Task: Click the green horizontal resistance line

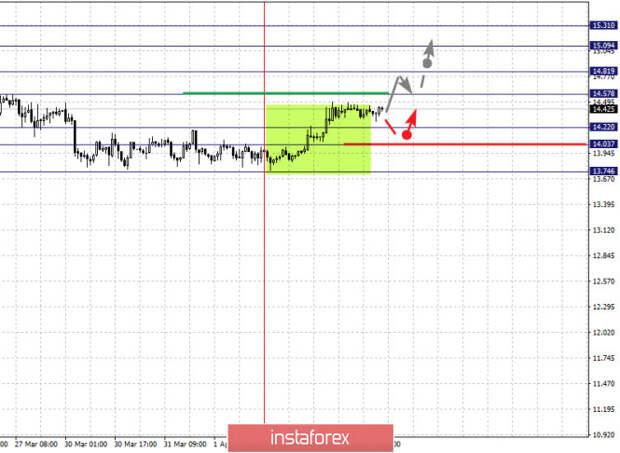Action: tap(286, 93)
